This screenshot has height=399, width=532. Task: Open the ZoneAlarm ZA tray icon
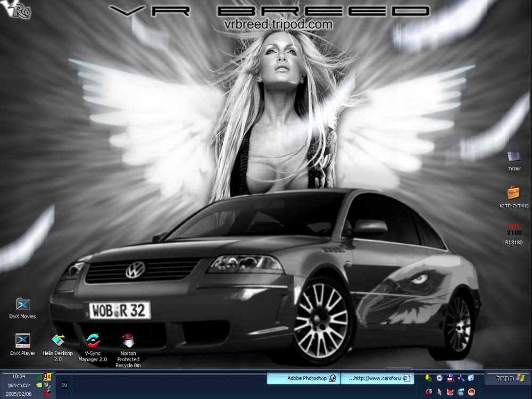pos(47,377)
